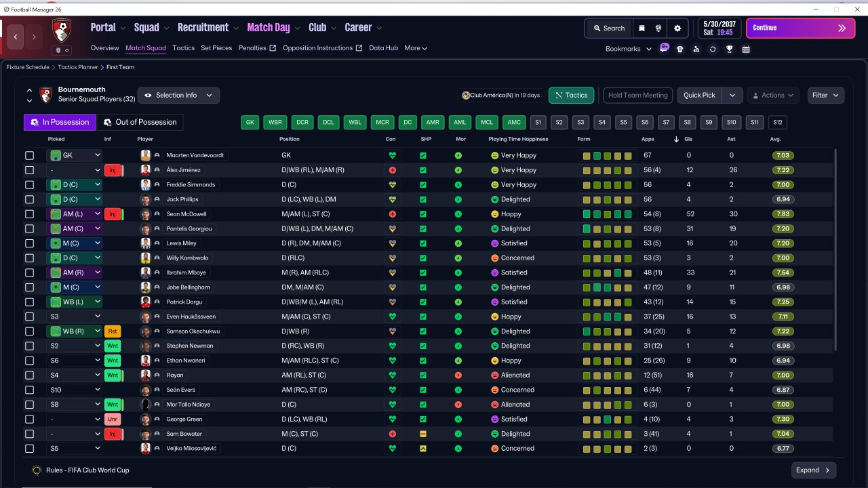Click the Continue button
This screenshot has width=868, height=488.
coord(801,28)
